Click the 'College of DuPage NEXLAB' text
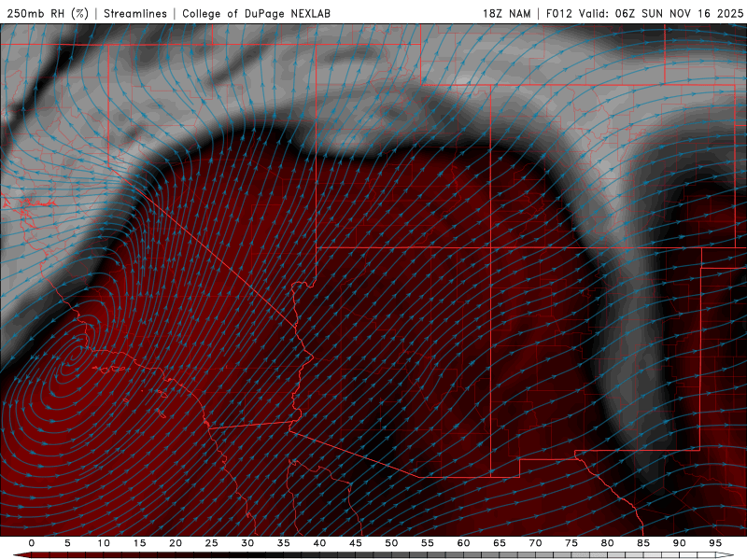The height and width of the screenshot is (560, 747). [256, 13]
